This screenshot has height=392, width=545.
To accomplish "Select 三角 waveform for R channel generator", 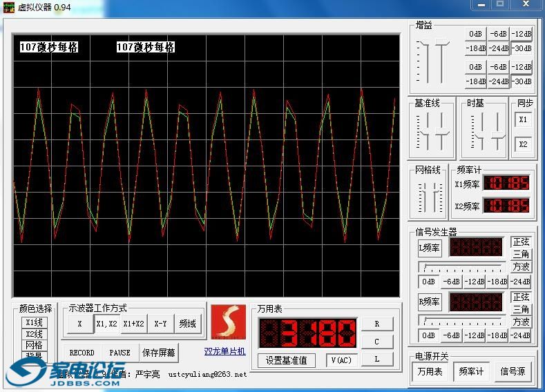I will (x=521, y=309).
